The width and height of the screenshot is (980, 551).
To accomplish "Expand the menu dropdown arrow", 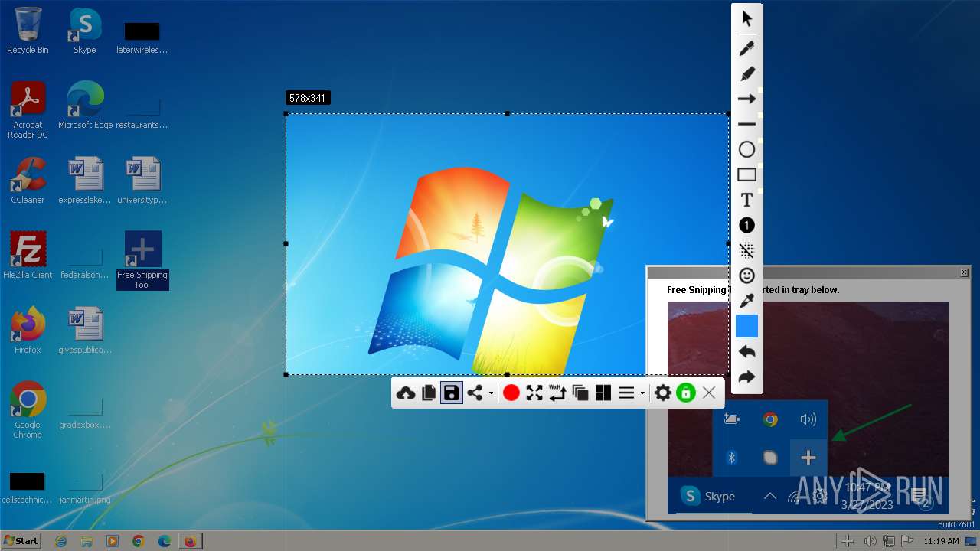I will point(642,393).
